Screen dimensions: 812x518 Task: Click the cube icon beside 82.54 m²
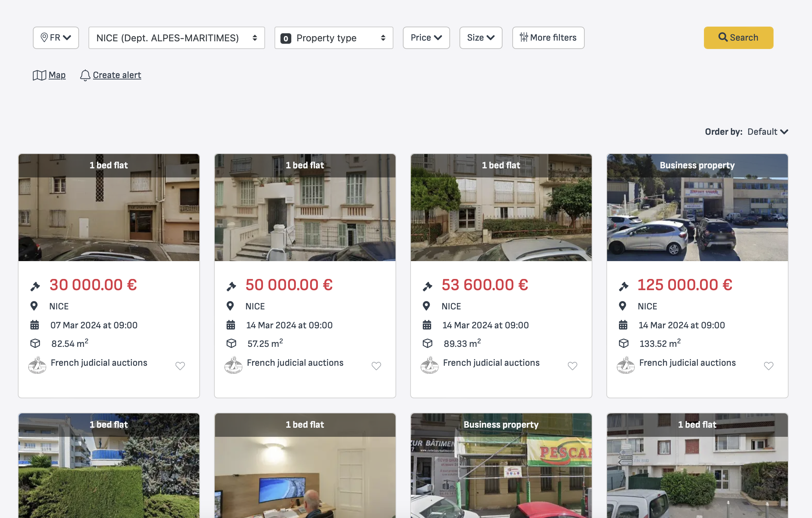tap(35, 343)
